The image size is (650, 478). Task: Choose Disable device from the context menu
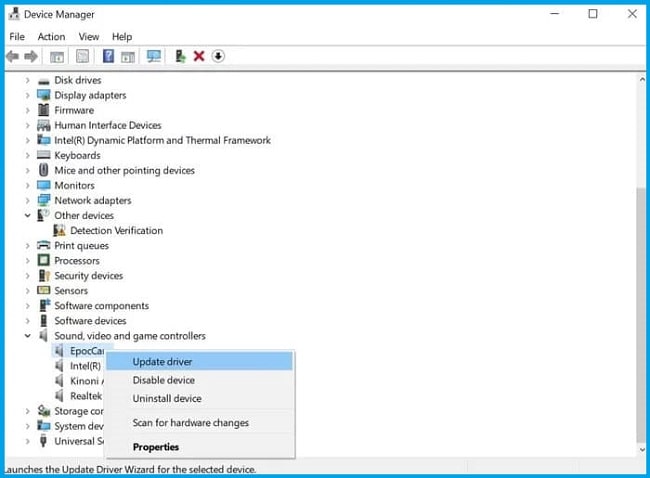199,380
